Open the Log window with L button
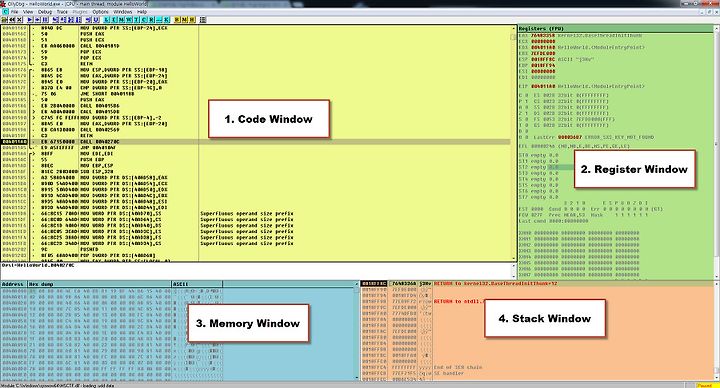Viewport: 720px width, 388px height. tap(107, 20)
